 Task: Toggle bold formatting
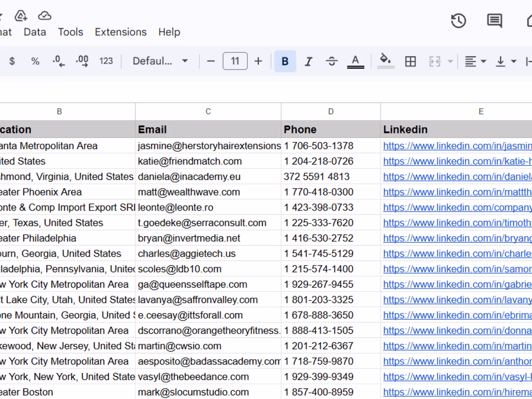click(285, 61)
